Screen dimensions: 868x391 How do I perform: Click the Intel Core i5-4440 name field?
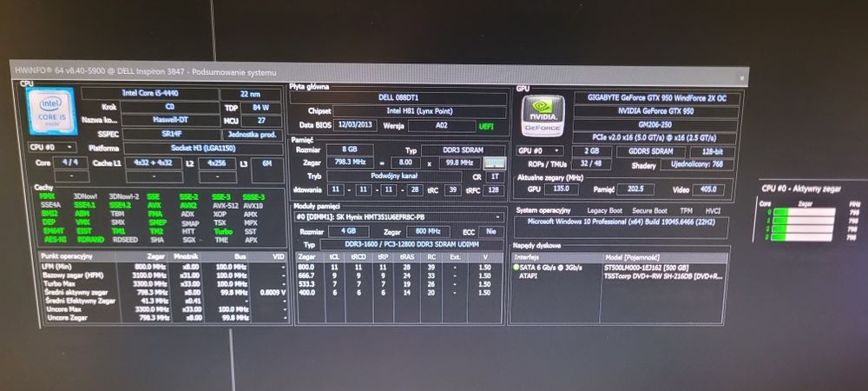coord(150,94)
